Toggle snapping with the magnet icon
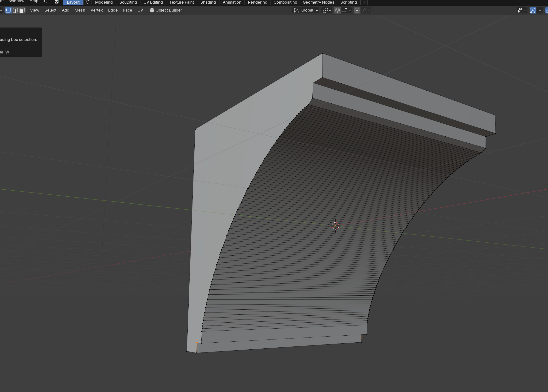The height and width of the screenshot is (392, 548). (x=337, y=10)
